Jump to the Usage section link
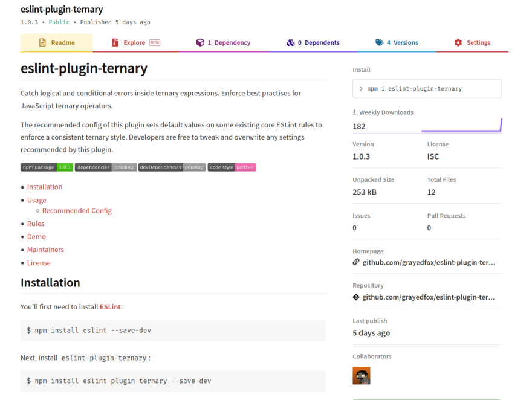Viewport: 532px width, 400px height. coord(37,201)
